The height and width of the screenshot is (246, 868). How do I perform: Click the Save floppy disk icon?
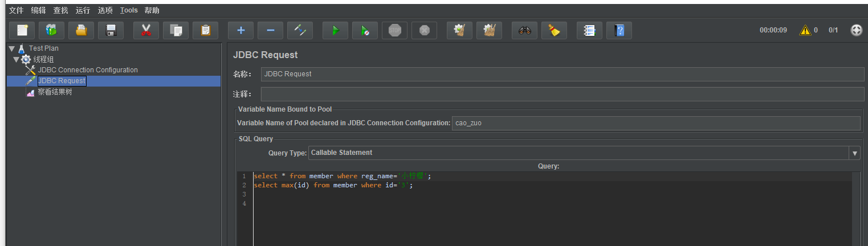coord(111,31)
